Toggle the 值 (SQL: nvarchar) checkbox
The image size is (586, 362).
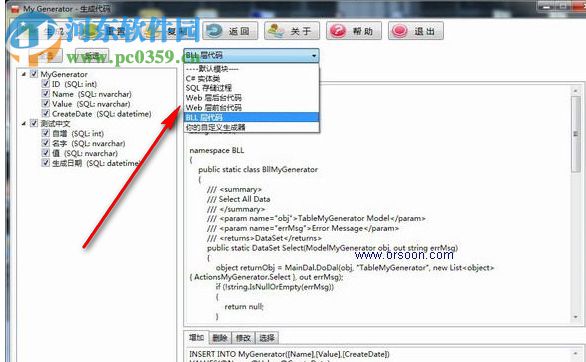46,153
